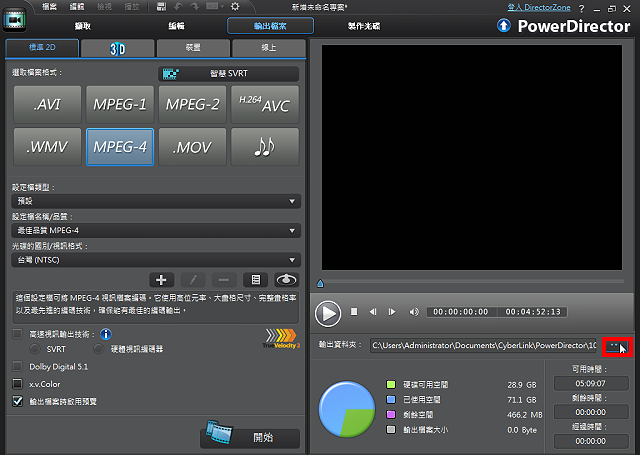
Task: Open the Create Disc module
Action: click(364, 26)
